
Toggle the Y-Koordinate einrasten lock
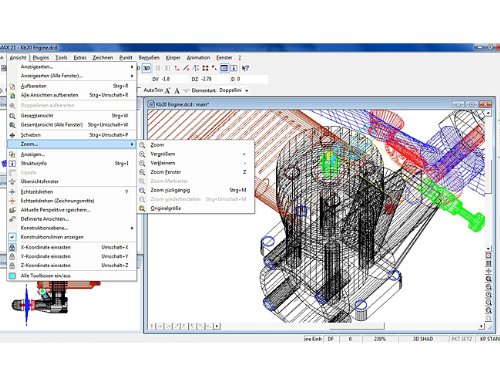click(x=12, y=256)
